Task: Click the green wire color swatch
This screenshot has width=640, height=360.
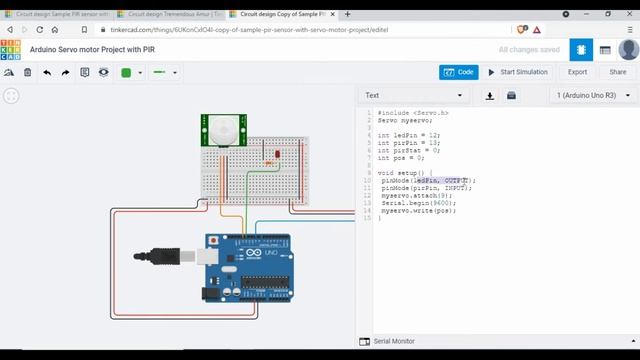Action: coord(126,73)
